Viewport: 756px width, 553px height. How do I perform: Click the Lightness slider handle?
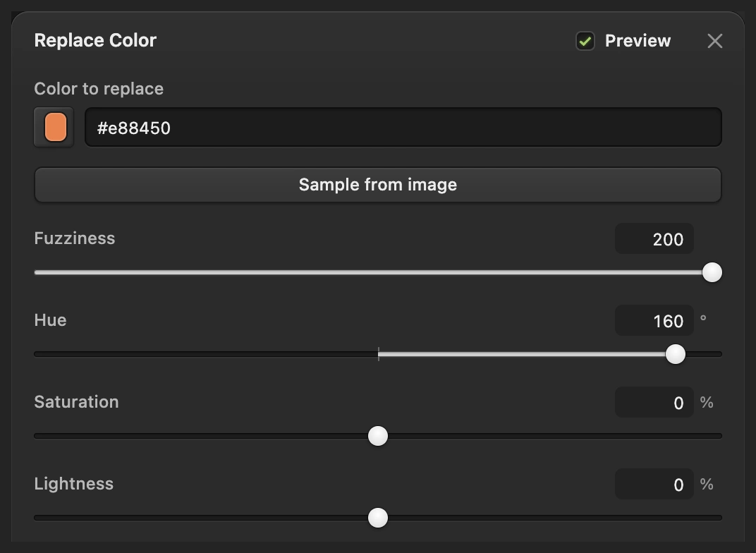tap(378, 518)
